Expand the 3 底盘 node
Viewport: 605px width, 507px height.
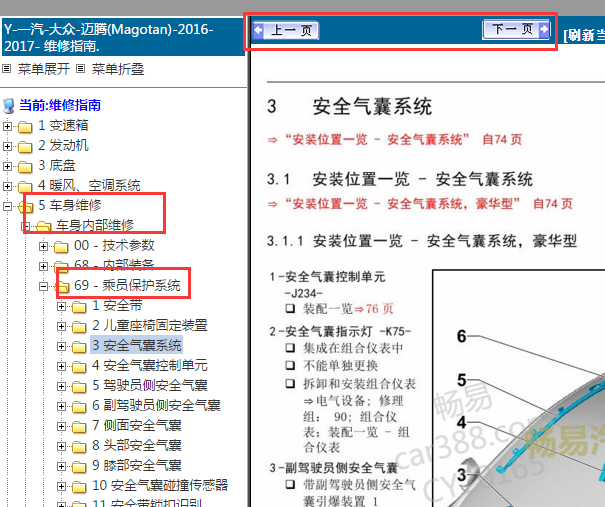coord(7,166)
